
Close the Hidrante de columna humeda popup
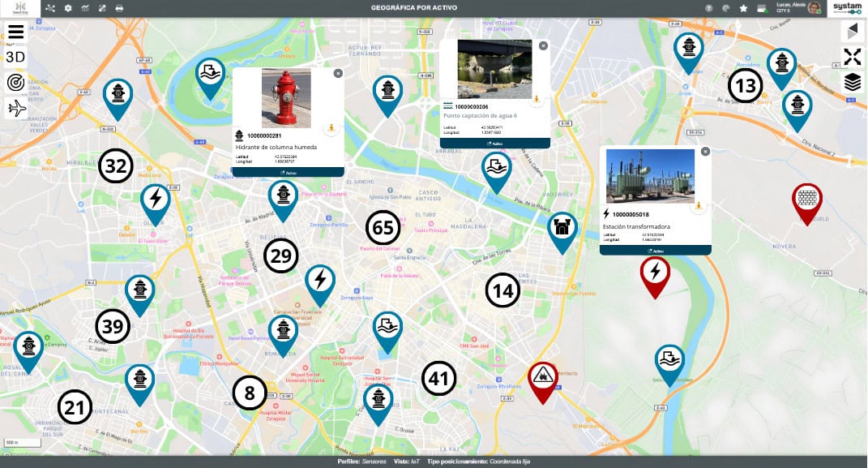(x=338, y=73)
